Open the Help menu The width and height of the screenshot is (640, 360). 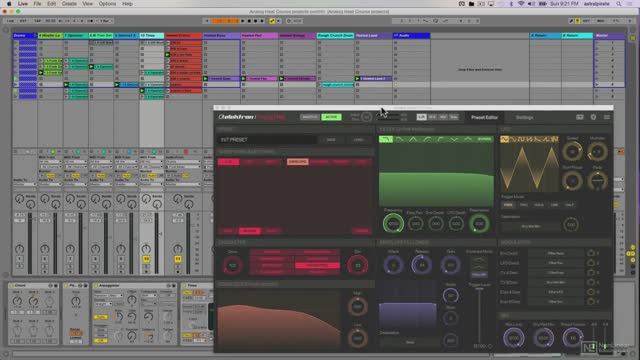(x=127, y=4)
